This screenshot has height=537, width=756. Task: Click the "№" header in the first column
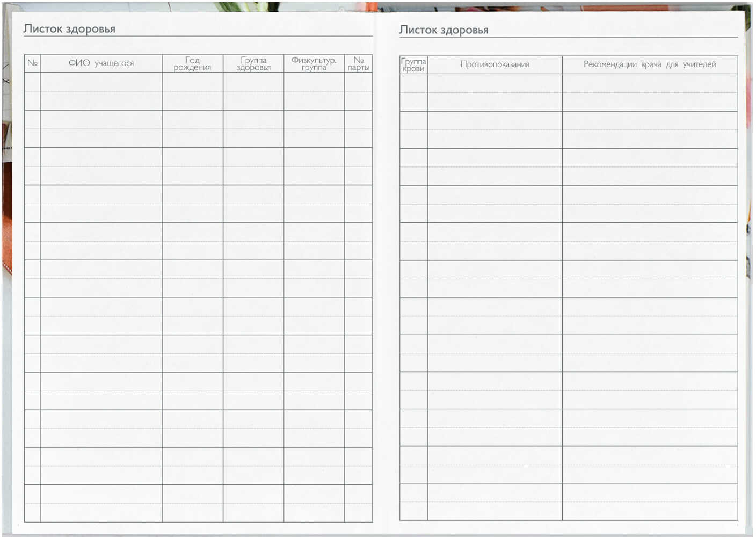tap(32, 63)
